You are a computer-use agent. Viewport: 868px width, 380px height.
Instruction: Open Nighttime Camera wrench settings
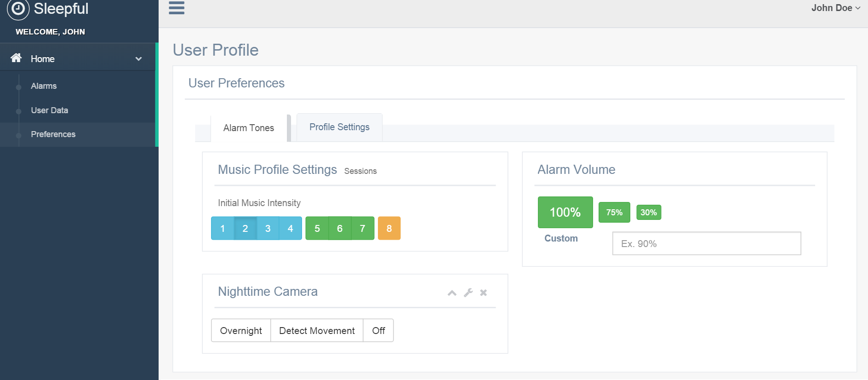click(468, 293)
